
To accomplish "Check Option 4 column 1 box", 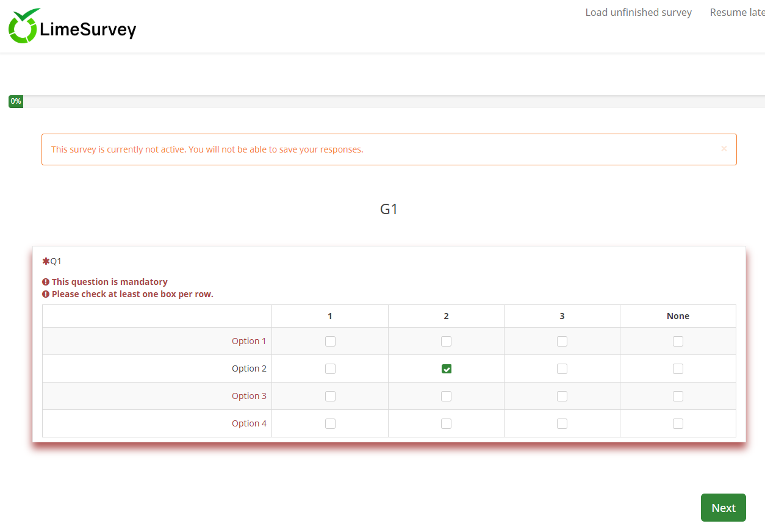I will [x=330, y=423].
